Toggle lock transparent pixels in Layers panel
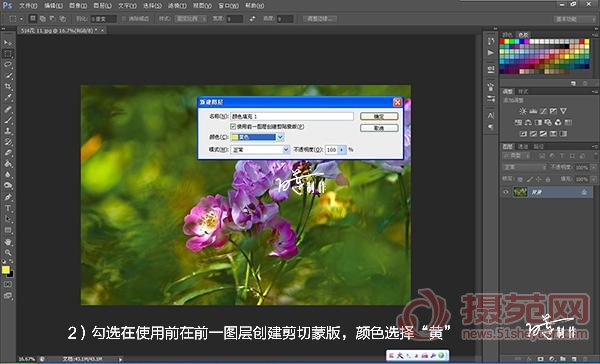This screenshot has height=364, width=600. coord(520,179)
